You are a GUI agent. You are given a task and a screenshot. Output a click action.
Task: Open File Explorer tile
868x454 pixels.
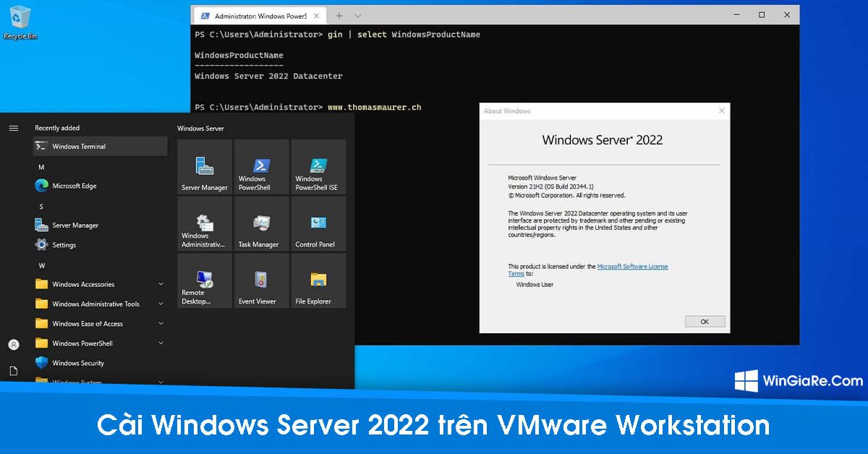(x=318, y=280)
